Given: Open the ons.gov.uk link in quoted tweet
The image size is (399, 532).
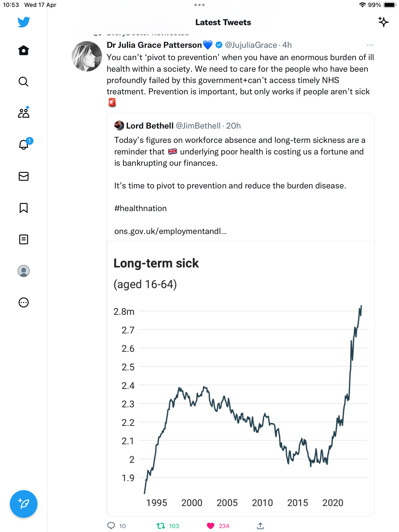Looking at the screenshot, I should 170,231.
